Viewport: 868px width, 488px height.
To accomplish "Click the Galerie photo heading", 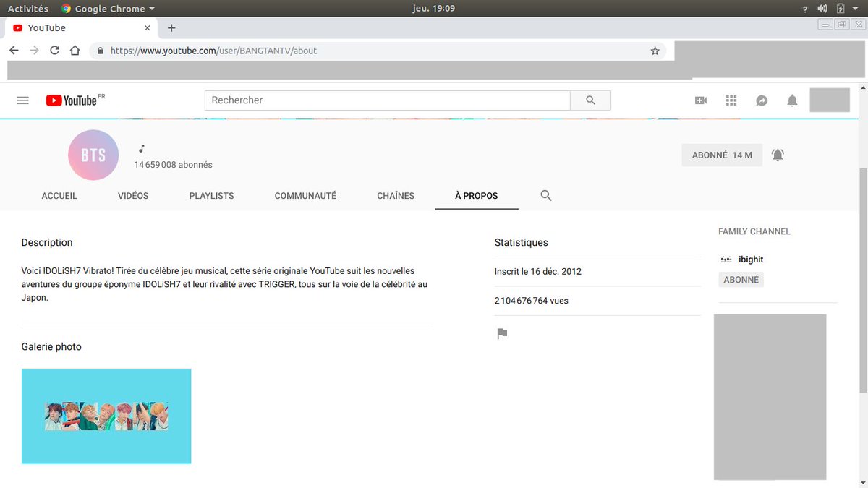I will pyautogui.click(x=51, y=347).
